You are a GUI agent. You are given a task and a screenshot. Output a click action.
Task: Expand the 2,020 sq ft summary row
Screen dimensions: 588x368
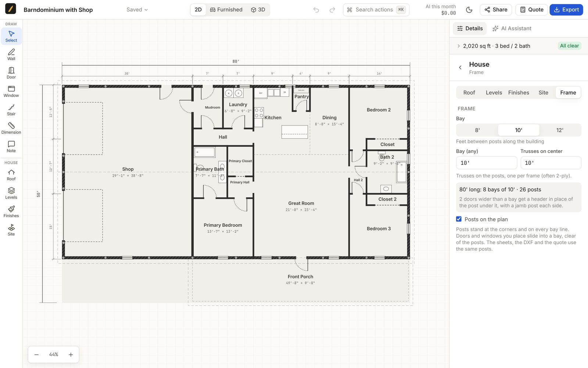click(519, 46)
